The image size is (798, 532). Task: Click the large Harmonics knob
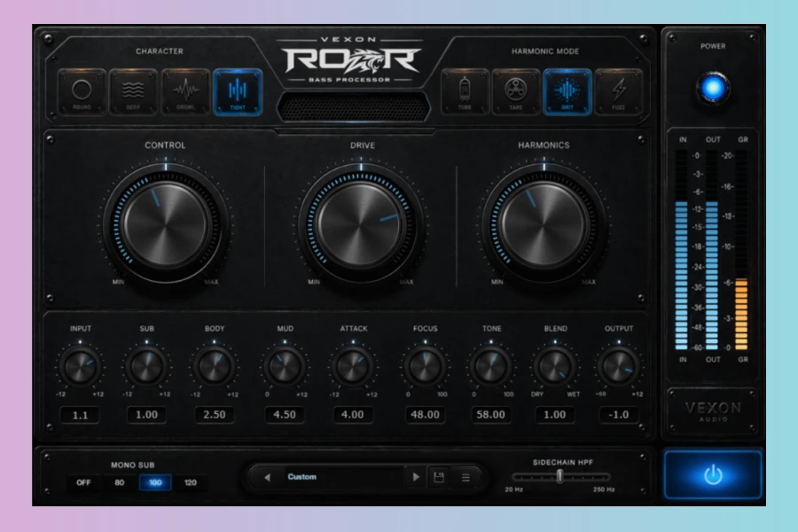544,224
